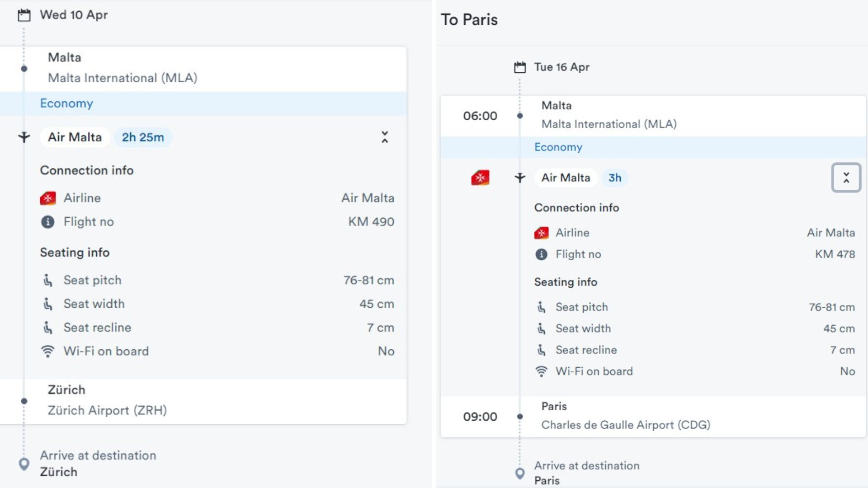Image resolution: width=868 pixels, height=488 pixels.
Task: Click the destination pin icon beside Zürich
Action: pyautogui.click(x=24, y=464)
